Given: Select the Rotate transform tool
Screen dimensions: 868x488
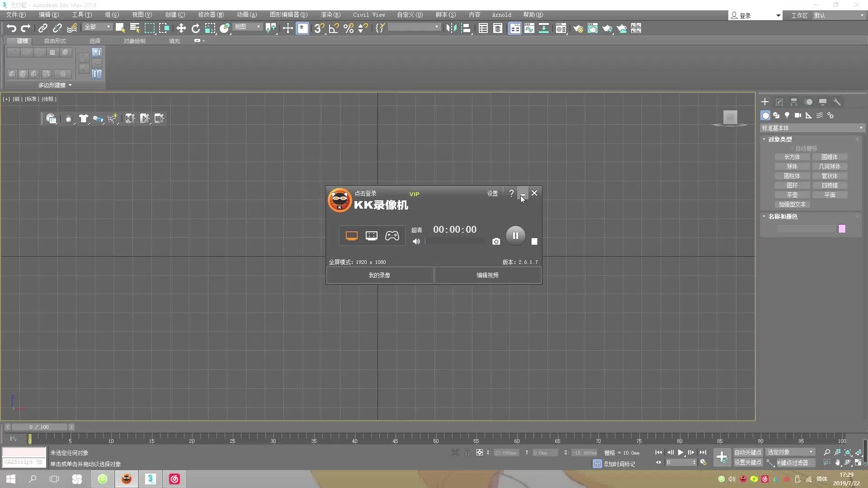Looking at the screenshot, I should pyautogui.click(x=196, y=28).
